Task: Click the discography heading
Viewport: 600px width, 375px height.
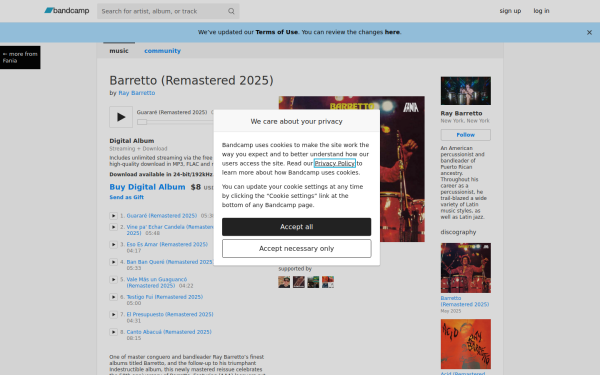Action: (x=458, y=232)
